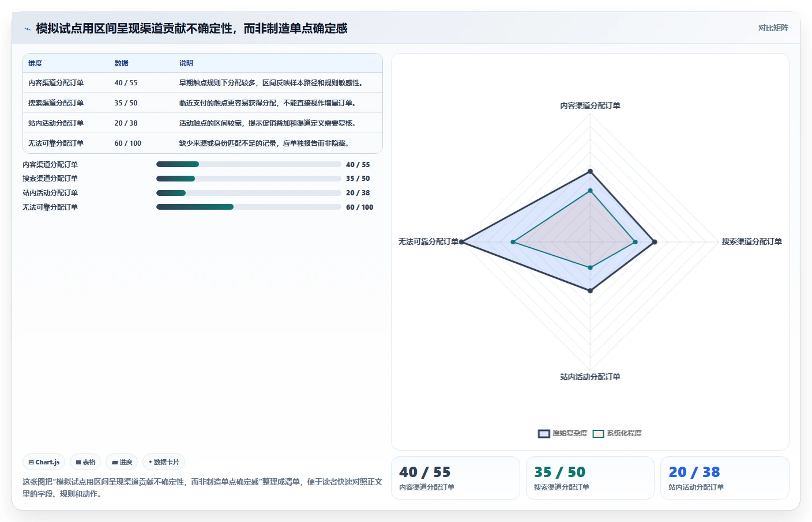The height and width of the screenshot is (522, 812).
Task: Click table header 说明
Action: tap(186, 63)
